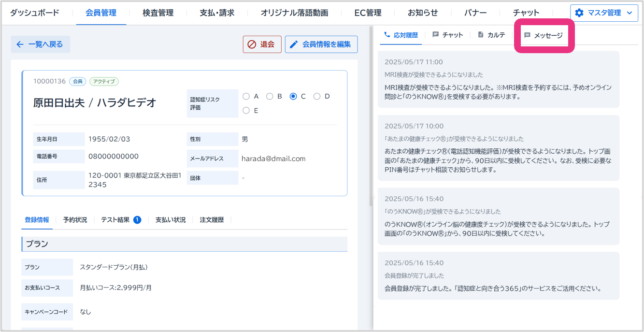Select risk rating D radio button
The width and height of the screenshot is (644, 332).
pyautogui.click(x=317, y=96)
